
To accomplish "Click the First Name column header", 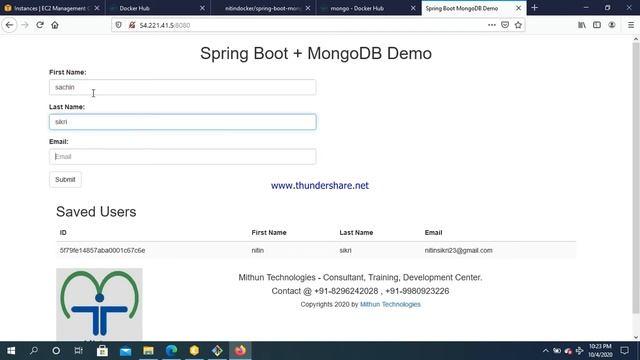I will 269,233.
